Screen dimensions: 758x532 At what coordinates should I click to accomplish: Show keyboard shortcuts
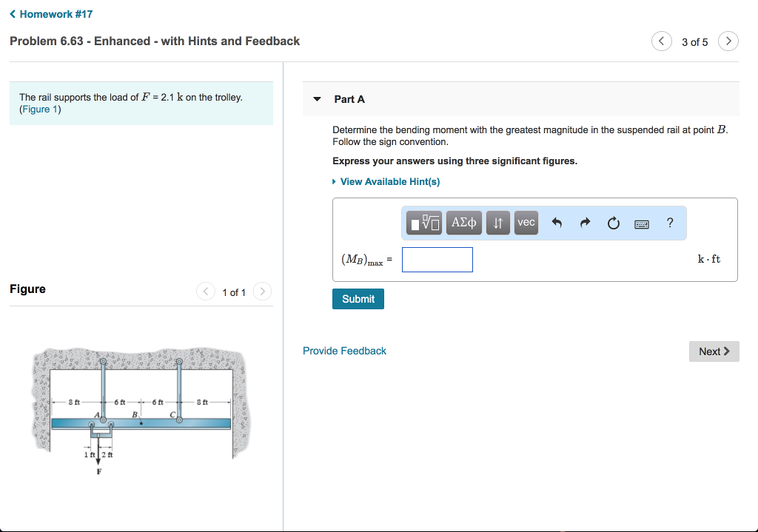click(x=641, y=223)
